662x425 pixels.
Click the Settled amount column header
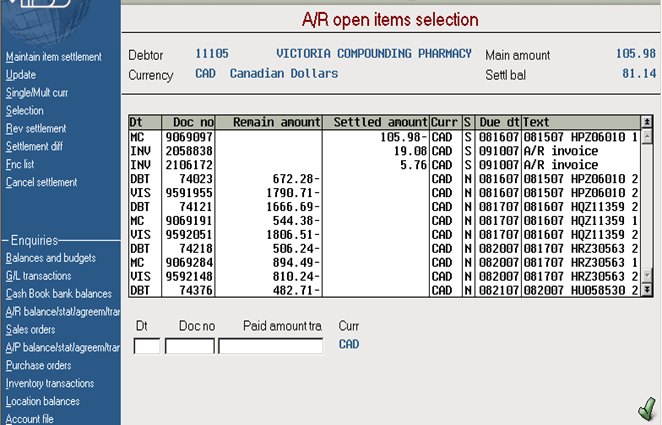[376, 122]
